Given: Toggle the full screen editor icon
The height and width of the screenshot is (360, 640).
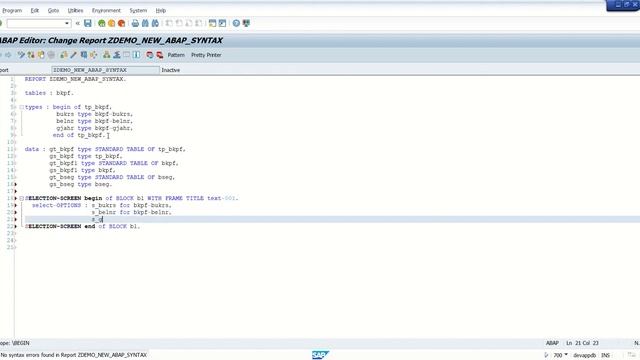Looking at the screenshot, I should pos(127,55).
